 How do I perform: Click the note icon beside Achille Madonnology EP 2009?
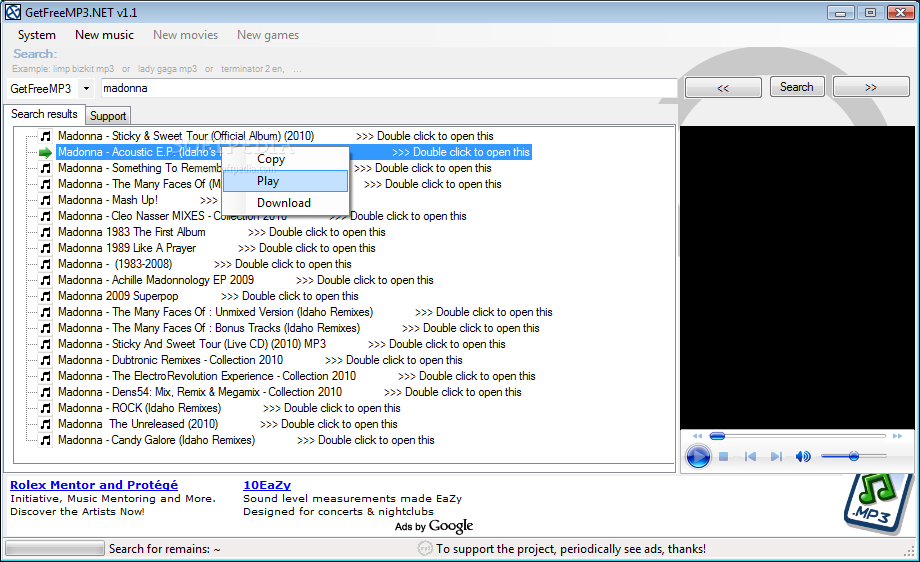(x=45, y=280)
